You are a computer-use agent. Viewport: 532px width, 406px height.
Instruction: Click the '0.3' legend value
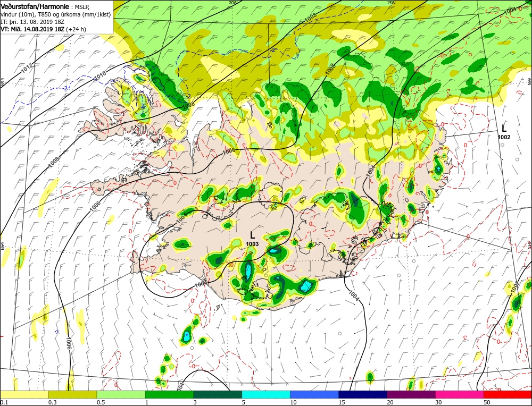(52, 402)
